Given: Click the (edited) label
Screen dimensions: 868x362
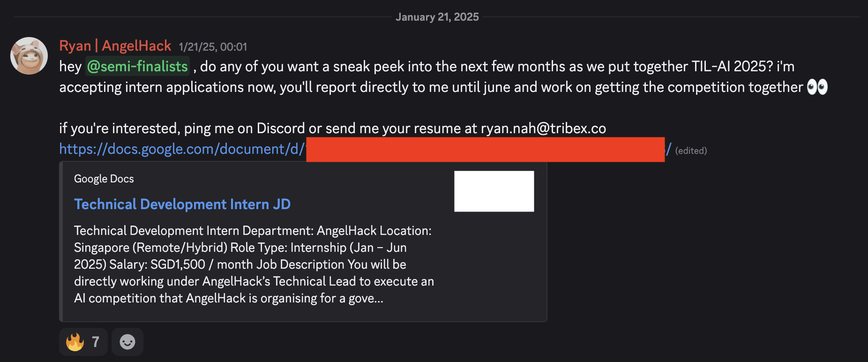Looking at the screenshot, I should click(x=690, y=150).
